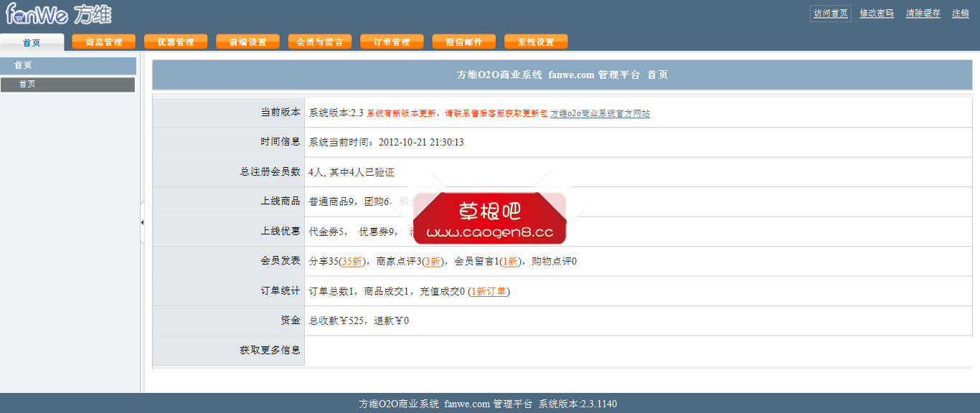980x413 pixels.
Task: Open the 短信邮件 tab
Action: click(463, 41)
